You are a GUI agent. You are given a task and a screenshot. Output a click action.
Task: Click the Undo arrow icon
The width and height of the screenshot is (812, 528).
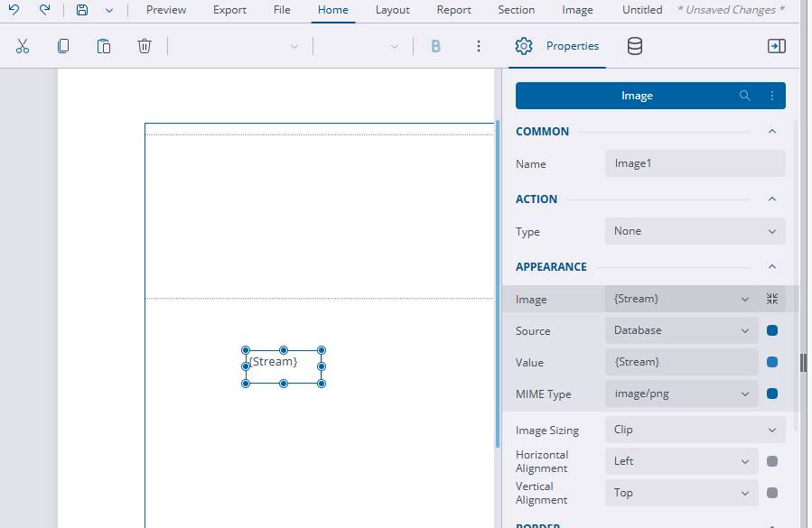click(14, 10)
